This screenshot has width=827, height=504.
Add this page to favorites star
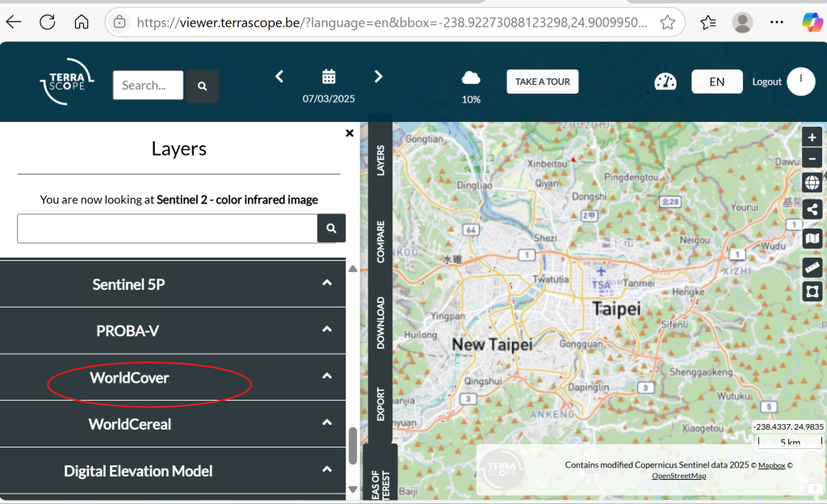point(667,22)
